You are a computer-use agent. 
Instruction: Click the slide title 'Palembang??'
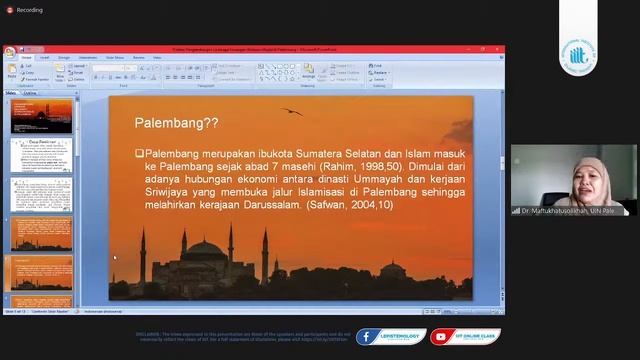(x=176, y=123)
